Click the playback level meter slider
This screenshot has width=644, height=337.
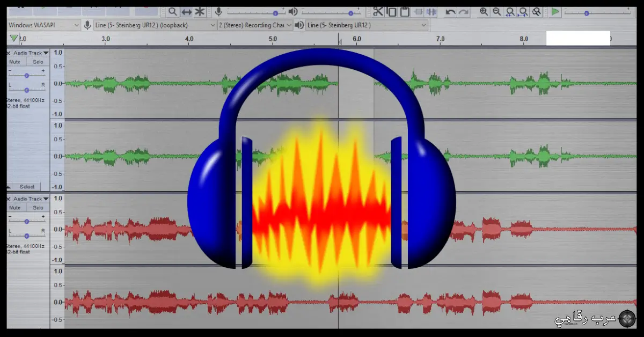[x=331, y=12]
